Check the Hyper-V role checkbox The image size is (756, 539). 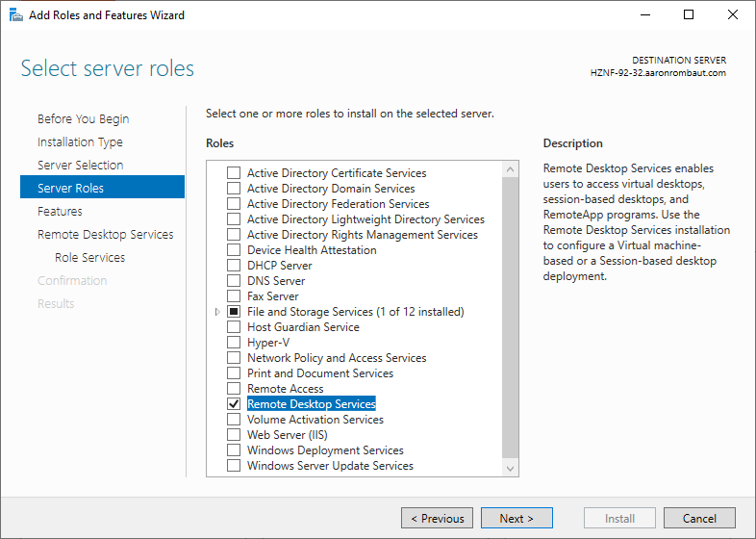point(234,343)
